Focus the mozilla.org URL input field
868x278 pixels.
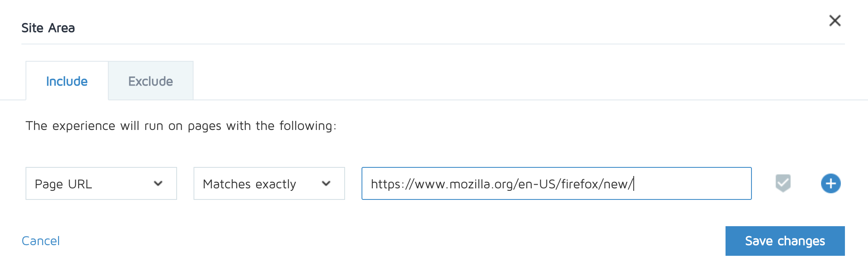pos(557,183)
